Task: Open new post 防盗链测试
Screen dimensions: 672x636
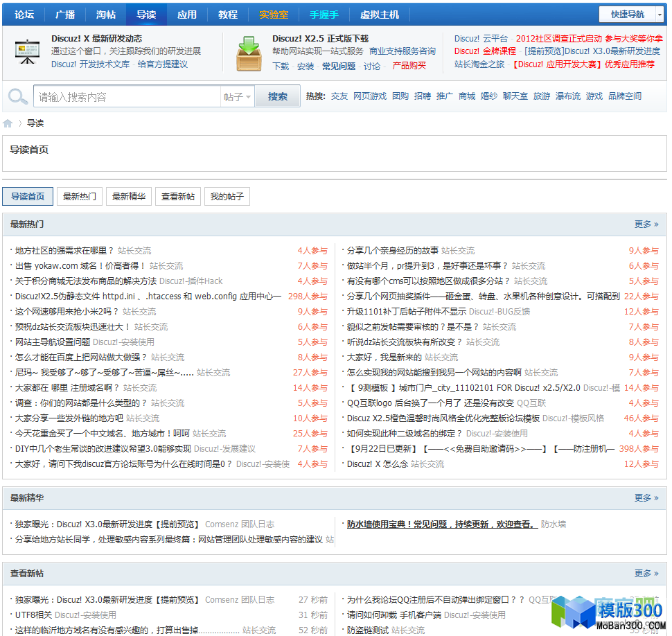Action: click(368, 630)
